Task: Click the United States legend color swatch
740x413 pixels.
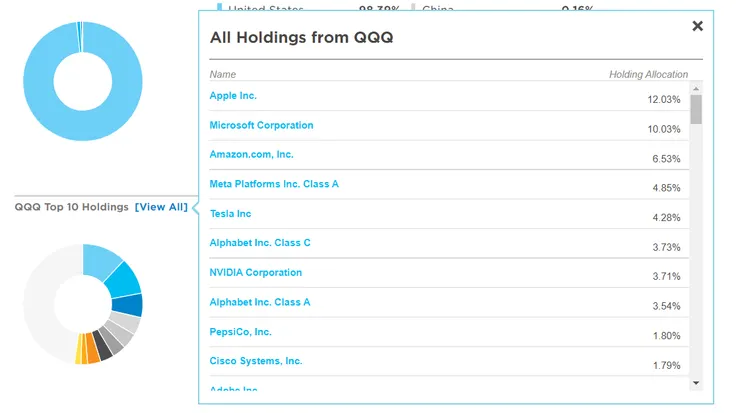Action: pos(220,8)
